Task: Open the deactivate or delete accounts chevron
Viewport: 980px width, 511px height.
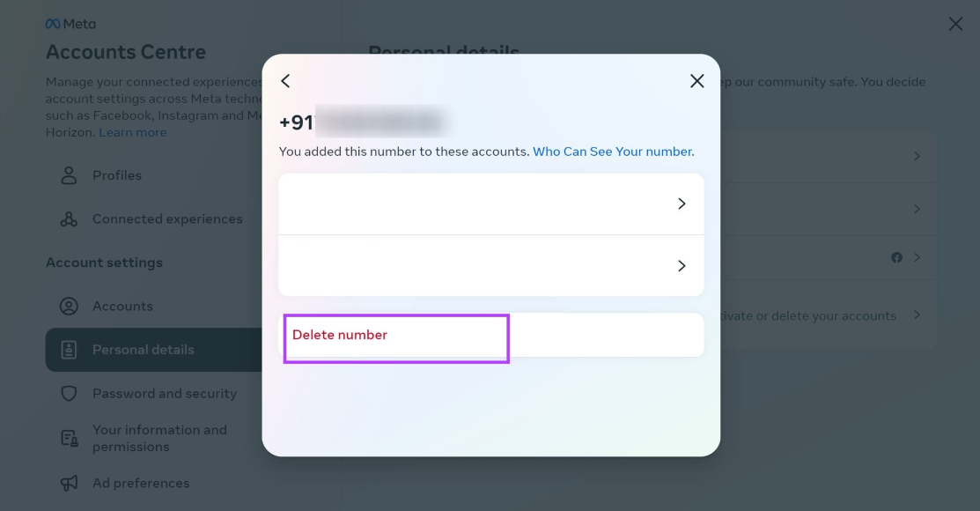Action: pos(917,315)
